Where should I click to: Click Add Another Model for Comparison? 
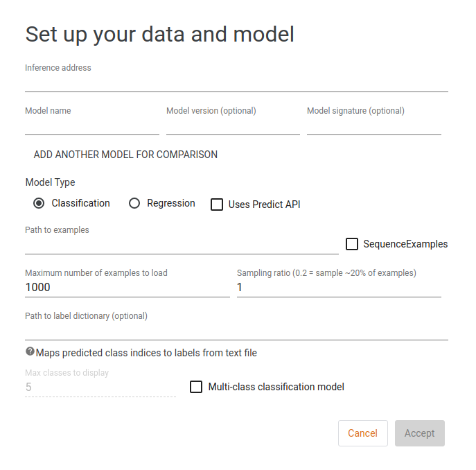coord(125,155)
